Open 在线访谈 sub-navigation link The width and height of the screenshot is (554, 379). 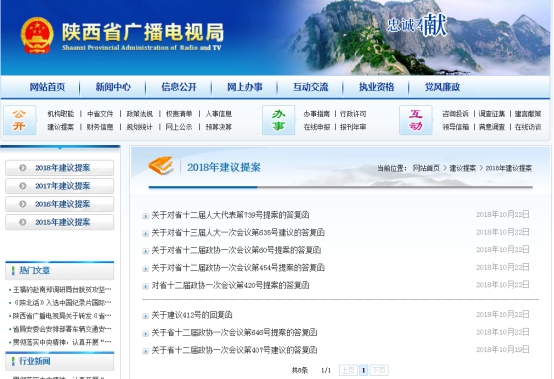click(528, 127)
